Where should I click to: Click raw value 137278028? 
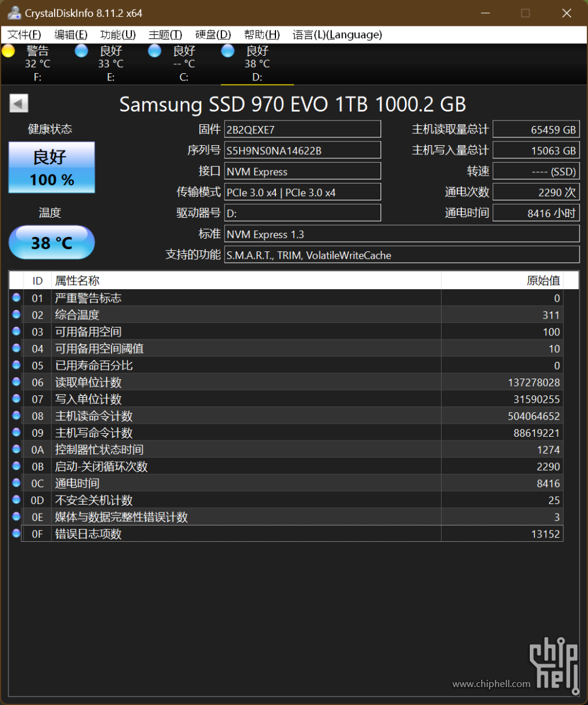tap(534, 383)
